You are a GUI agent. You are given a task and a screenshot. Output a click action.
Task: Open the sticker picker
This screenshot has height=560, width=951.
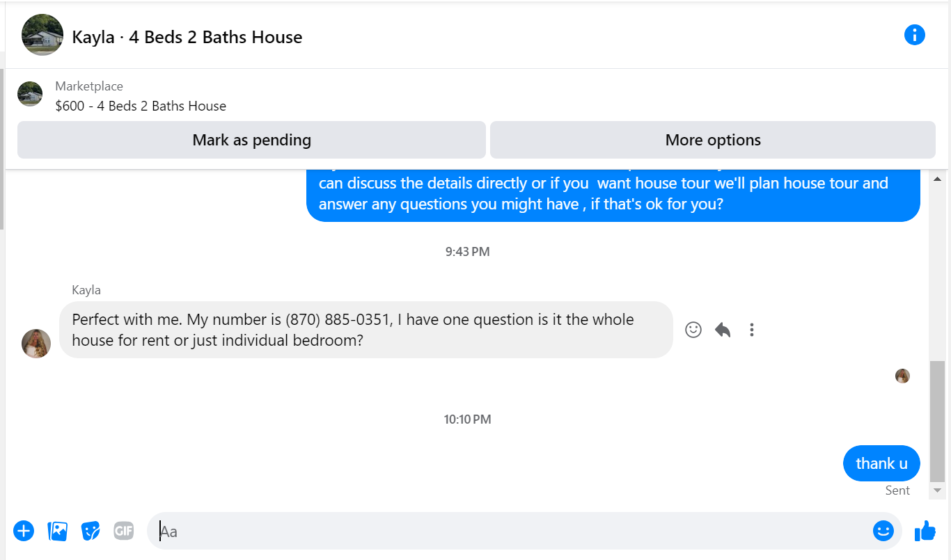(x=91, y=531)
